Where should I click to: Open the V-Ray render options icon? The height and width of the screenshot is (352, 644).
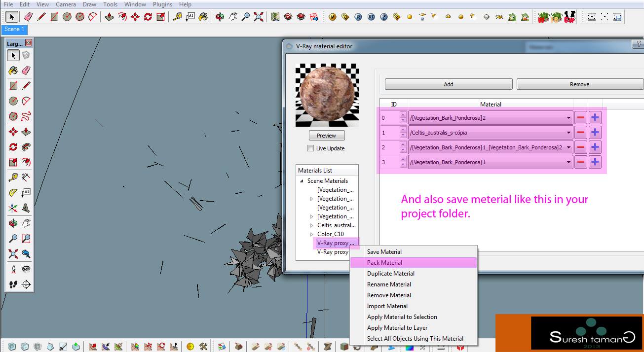point(345,16)
